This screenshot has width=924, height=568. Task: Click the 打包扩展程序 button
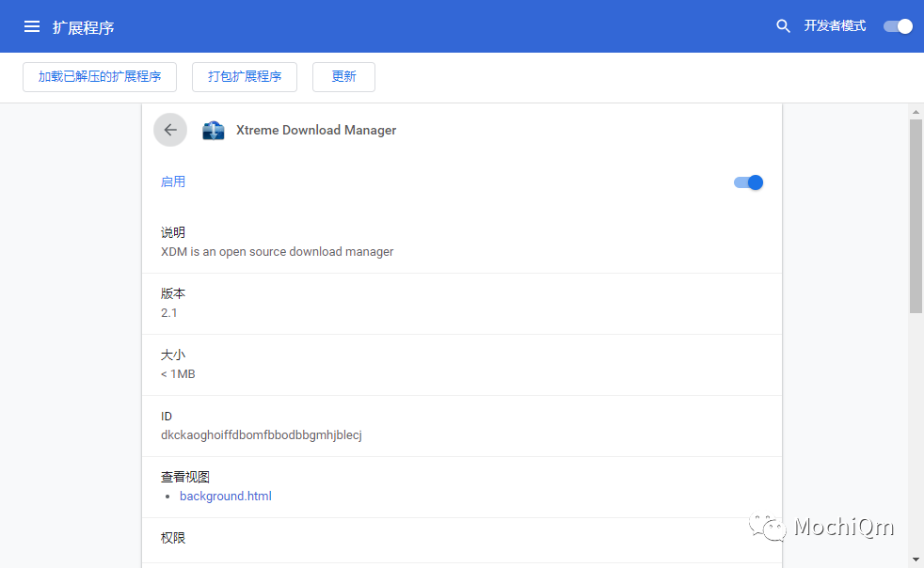[x=245, y=77]
